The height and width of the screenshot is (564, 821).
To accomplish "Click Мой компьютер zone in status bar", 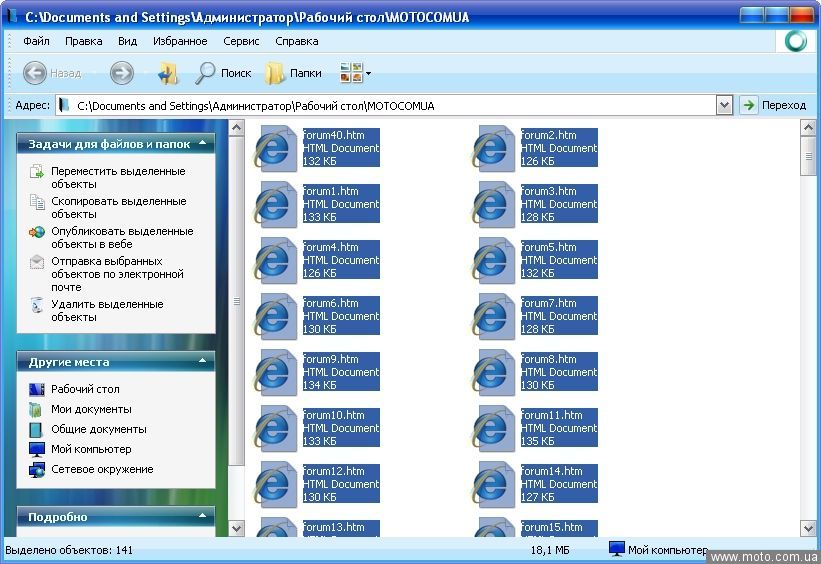I will 658,550.
